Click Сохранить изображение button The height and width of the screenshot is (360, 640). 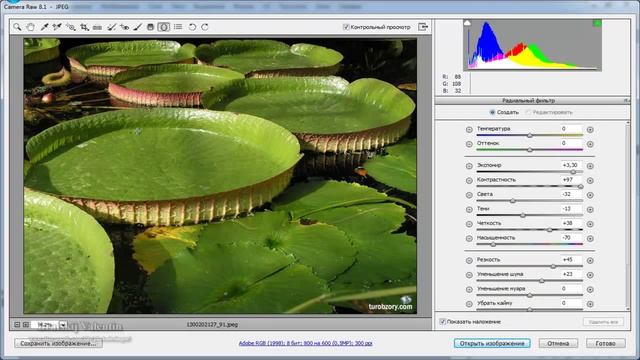(58, 343)
